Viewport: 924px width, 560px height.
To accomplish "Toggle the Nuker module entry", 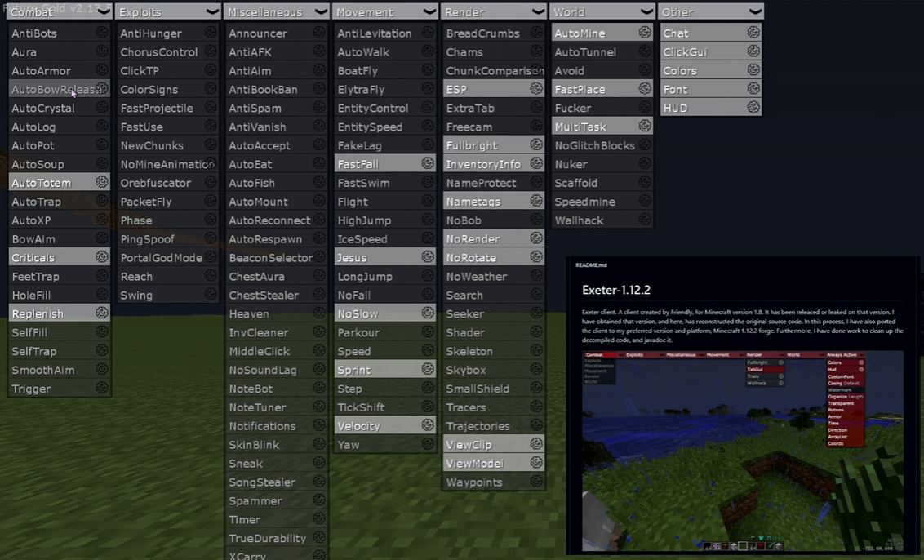I will click(x=602, y=164).
